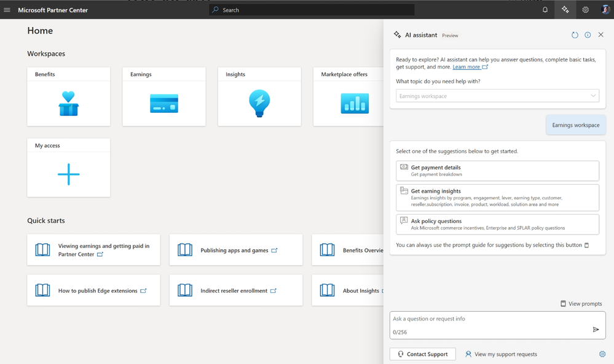
Task: Close the AI assistant panel
Action: [x=600, y=35]
